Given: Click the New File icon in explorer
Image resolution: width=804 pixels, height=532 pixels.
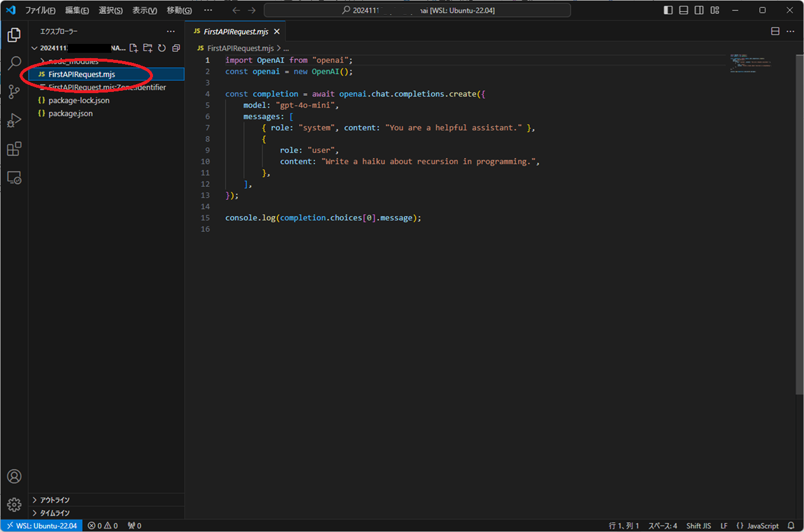Looking at the screenshot, I should point(133,48).
